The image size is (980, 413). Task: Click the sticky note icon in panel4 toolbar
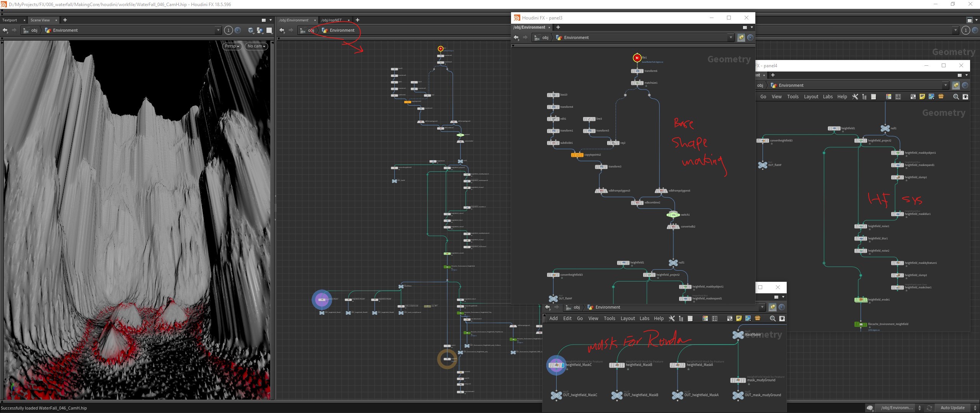922,97
